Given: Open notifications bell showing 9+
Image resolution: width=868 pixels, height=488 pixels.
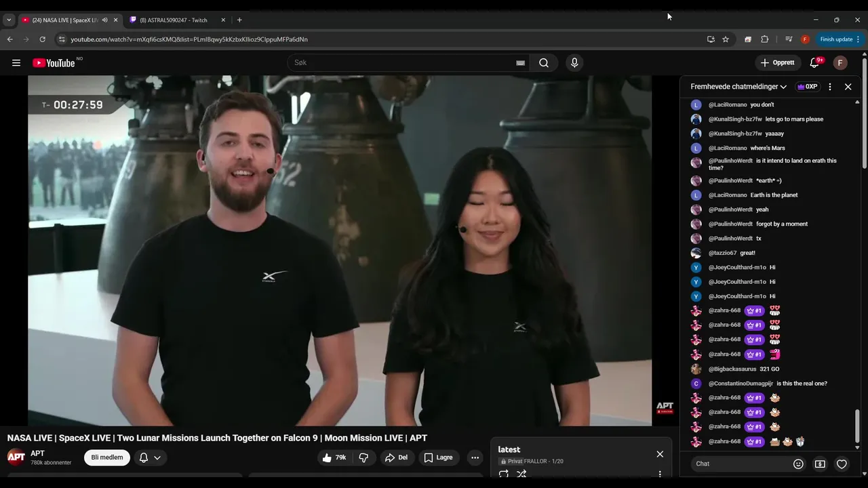Looking at the screenshot, I should pos(814,63).
